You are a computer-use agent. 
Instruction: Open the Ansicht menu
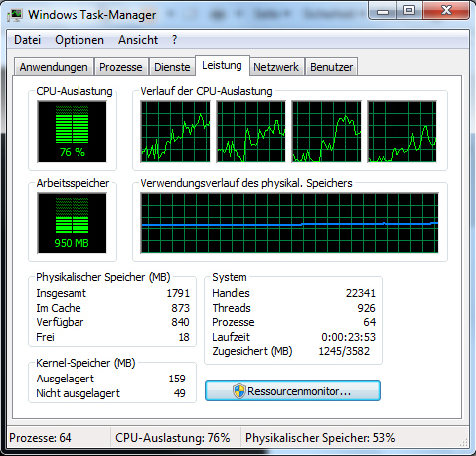pyautogui.click(x=138, y=40)
